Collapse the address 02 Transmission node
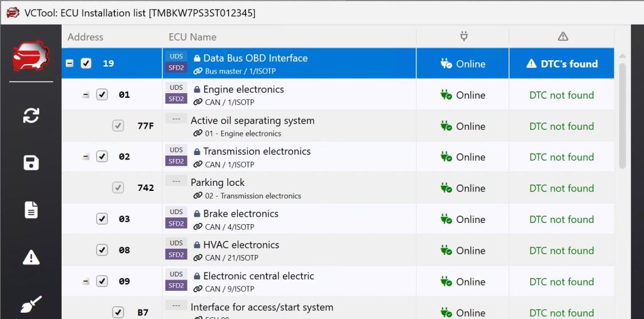This screenshot has width=644, height=319. tap(86, 157)
